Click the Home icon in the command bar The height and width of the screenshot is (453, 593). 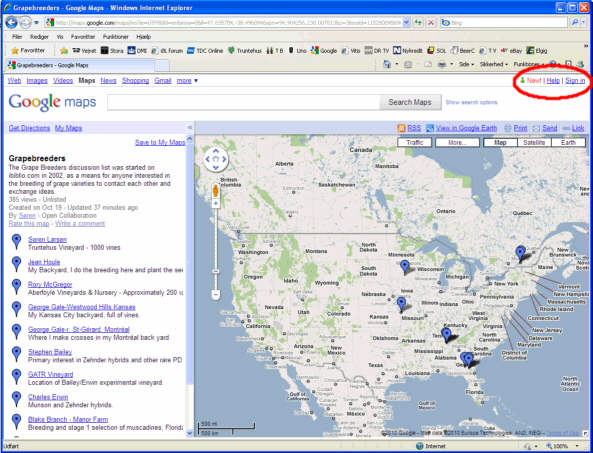tap(387, 65)
